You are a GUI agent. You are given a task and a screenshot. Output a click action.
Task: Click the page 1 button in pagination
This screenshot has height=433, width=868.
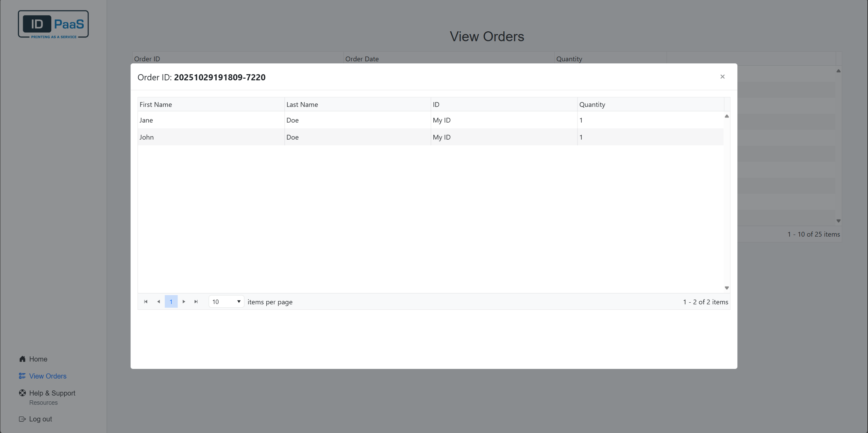coord(171,302)
